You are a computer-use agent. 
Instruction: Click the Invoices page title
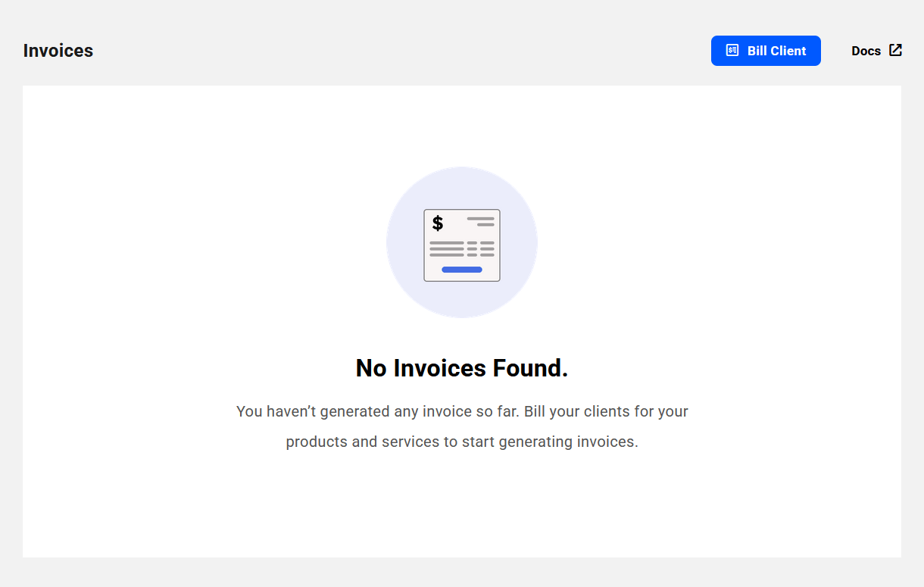[58, 51]
